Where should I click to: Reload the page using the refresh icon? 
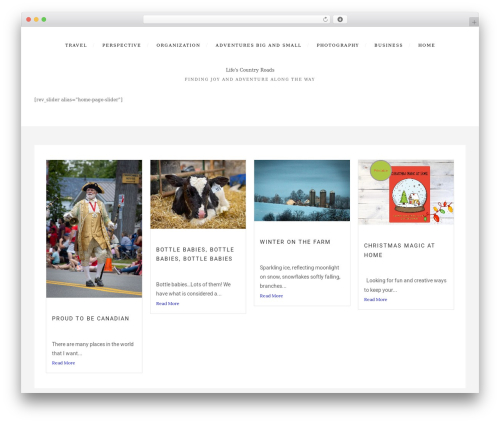click(x=325, y=20)
